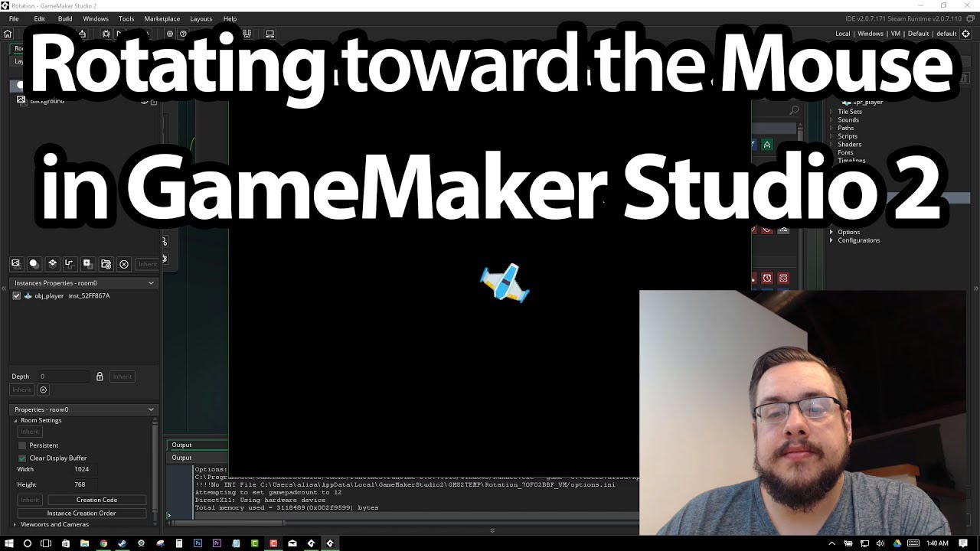Click the Debug bug toolbar icon

[106, 34]
